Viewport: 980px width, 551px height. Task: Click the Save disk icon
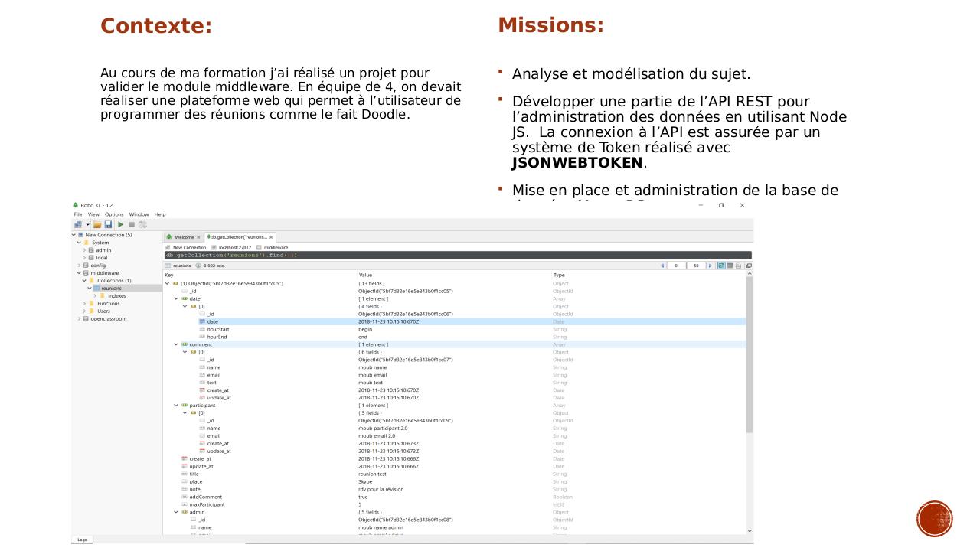coord(109,224)
